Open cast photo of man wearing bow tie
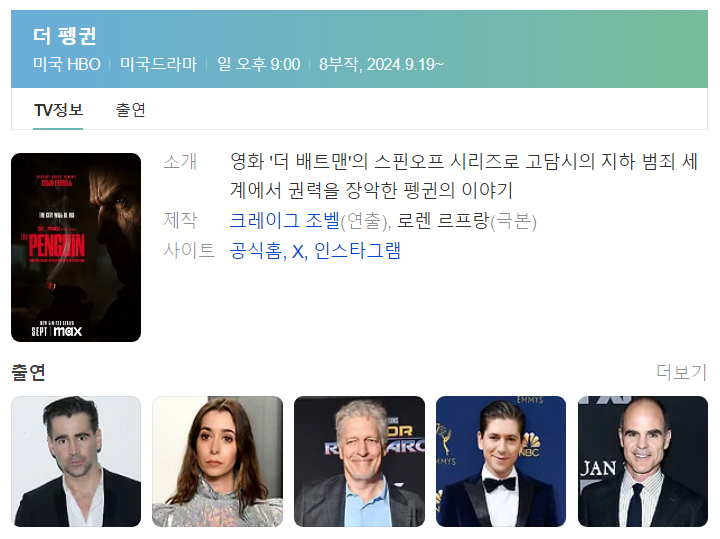Image resolution: width=720 pixels, height=539 pixels. 501,461
